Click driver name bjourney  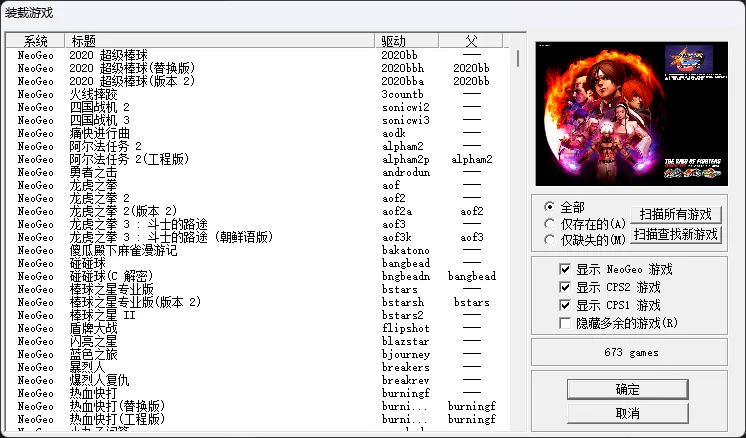coord(406,354)
